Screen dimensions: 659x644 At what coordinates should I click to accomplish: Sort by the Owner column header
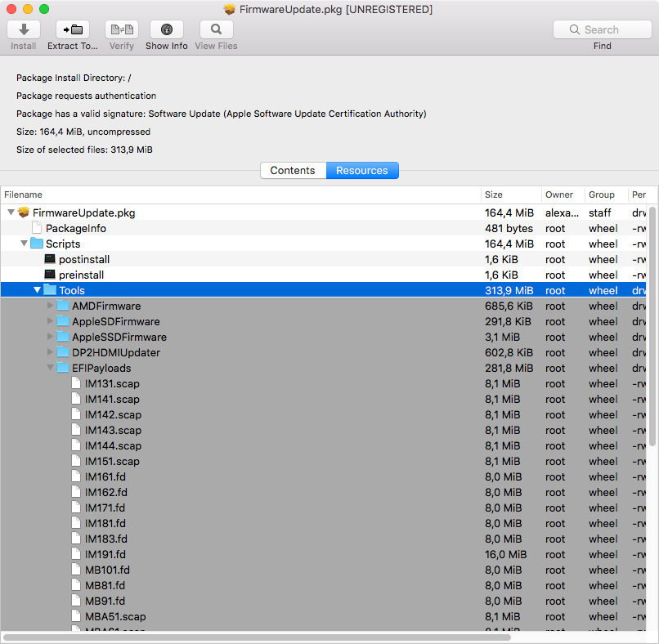click(563, 195)
